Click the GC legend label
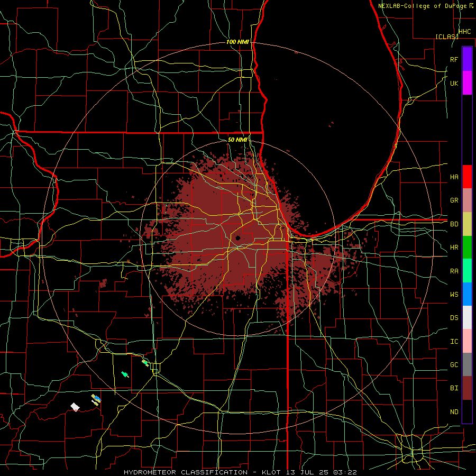The image size is (476, 476). 454,365
